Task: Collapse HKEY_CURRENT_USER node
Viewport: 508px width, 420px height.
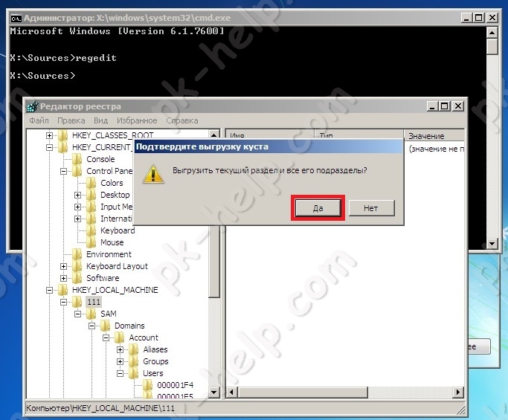Action: (x=49, y=147)
